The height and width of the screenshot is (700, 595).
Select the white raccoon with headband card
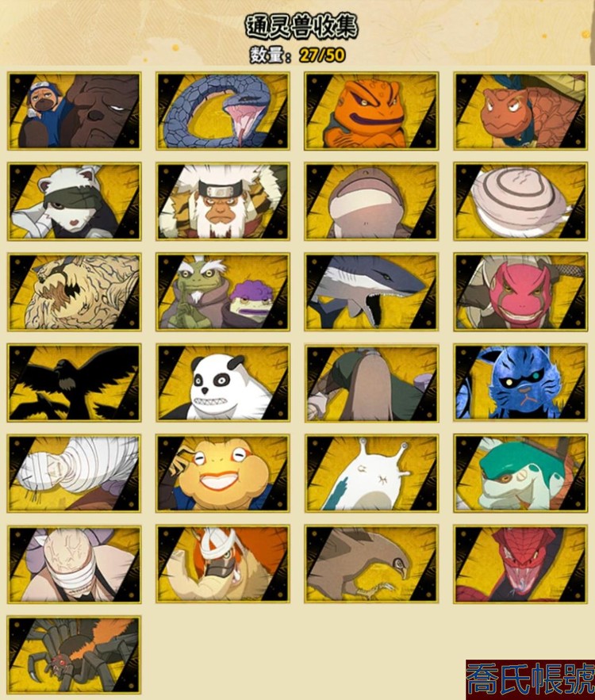coord(74,202)
